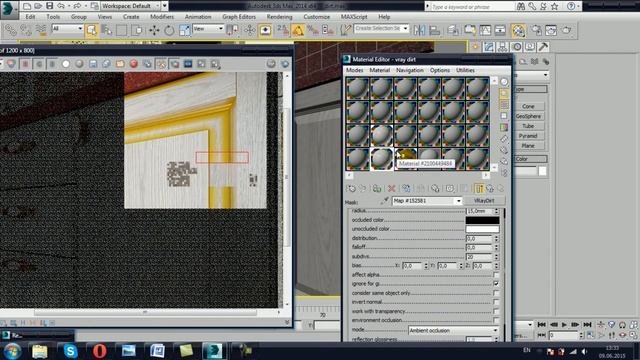
Task: Click the subdivs value field
Action: click(479, 257)
